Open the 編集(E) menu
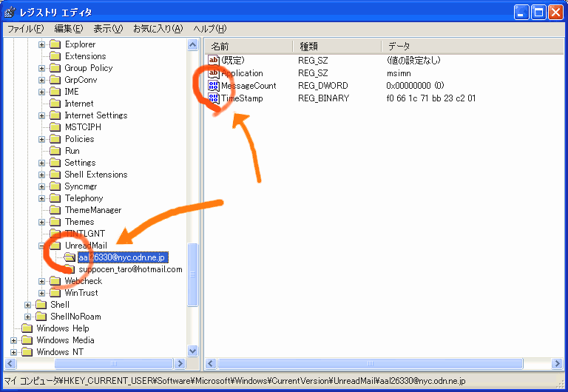568x392 pixels. (69, 29)
